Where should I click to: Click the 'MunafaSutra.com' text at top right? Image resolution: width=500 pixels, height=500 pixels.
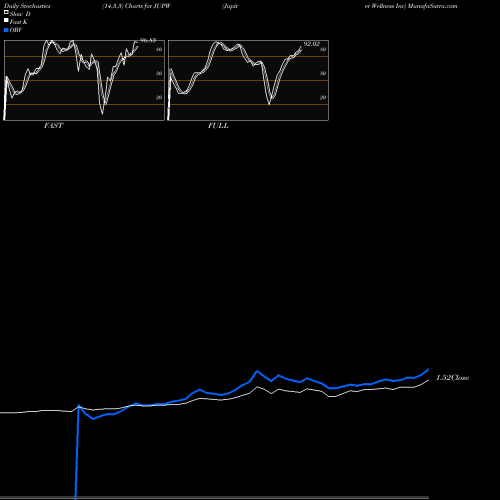pos(433,6)
